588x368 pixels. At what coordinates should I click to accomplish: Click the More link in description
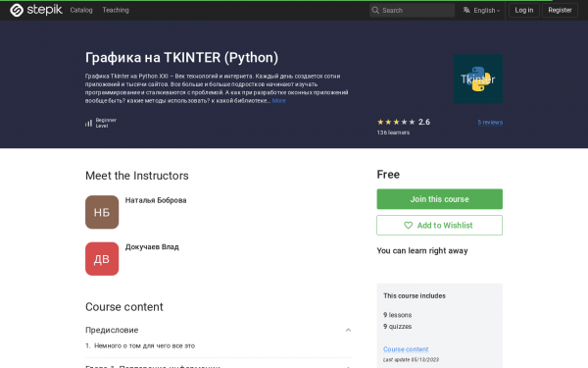point(278,101)
